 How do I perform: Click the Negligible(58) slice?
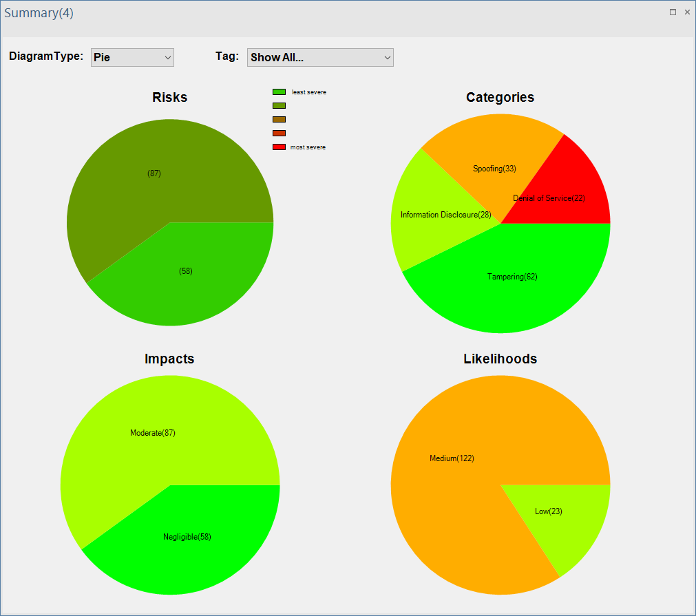(188, 537)
